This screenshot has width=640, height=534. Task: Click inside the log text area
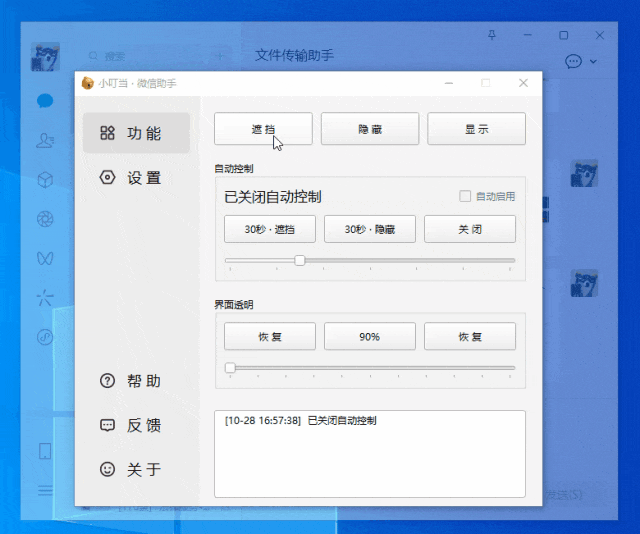tap(370, 460)
